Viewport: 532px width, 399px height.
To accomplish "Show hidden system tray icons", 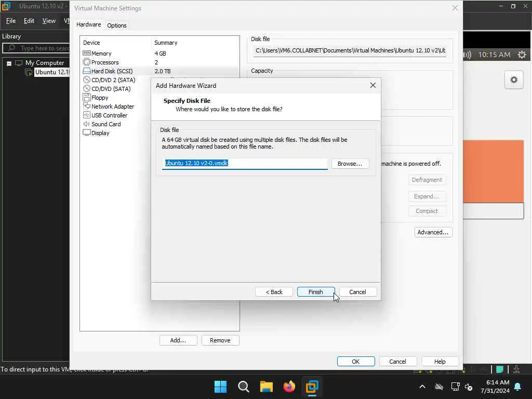I will [422, 387].
